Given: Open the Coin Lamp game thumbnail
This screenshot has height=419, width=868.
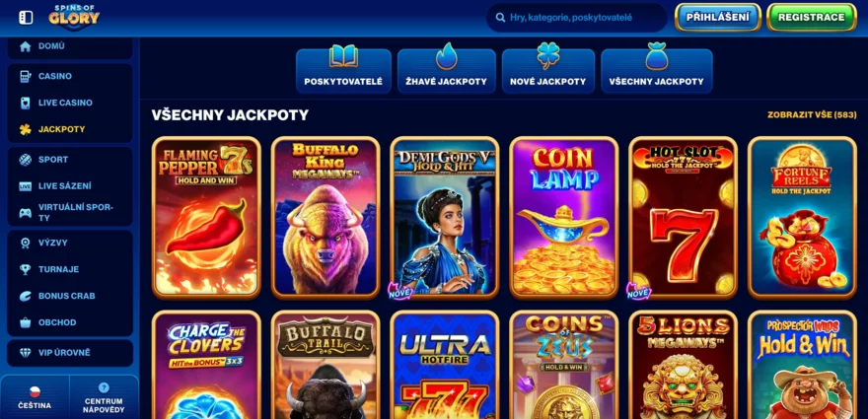Looking at the screenshot, I should pos(563,218).
